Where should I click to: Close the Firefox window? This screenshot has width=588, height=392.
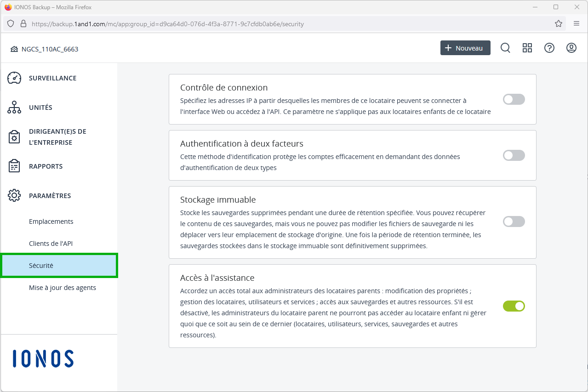[x=577, y=7]
